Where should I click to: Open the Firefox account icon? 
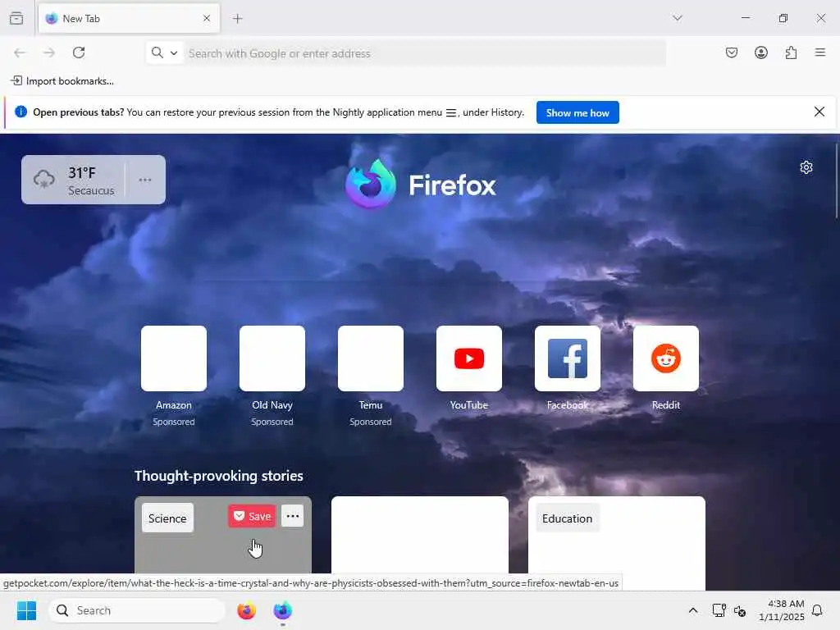tap(761, 52)
